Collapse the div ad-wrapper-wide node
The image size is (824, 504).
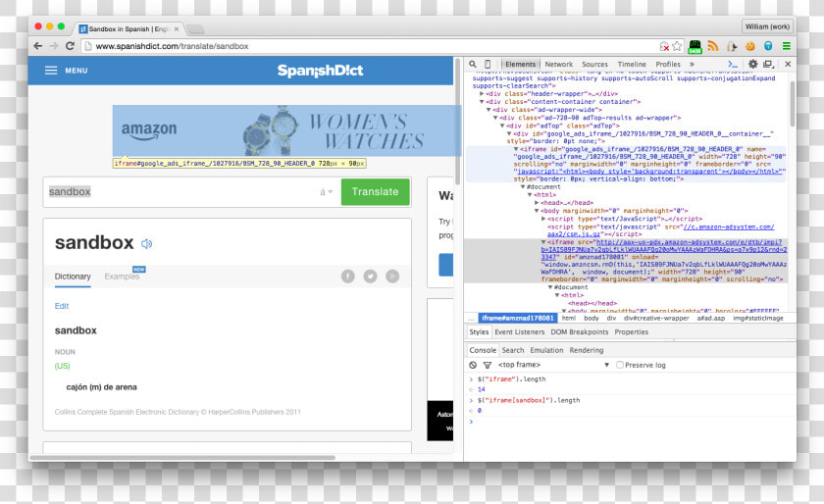tap(489, 110)
